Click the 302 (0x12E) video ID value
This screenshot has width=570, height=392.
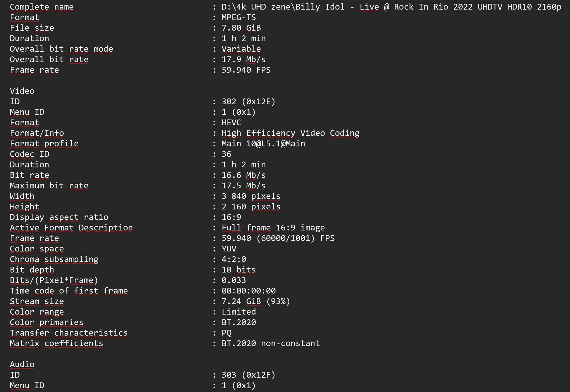[x=248, y=102]
